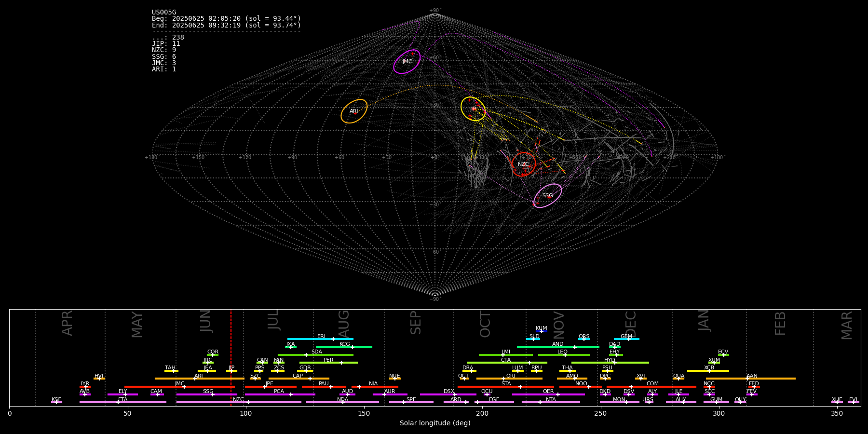Select the pink SPE shower bar
This screenshot has height=434, width=868.
click(411, 402)
